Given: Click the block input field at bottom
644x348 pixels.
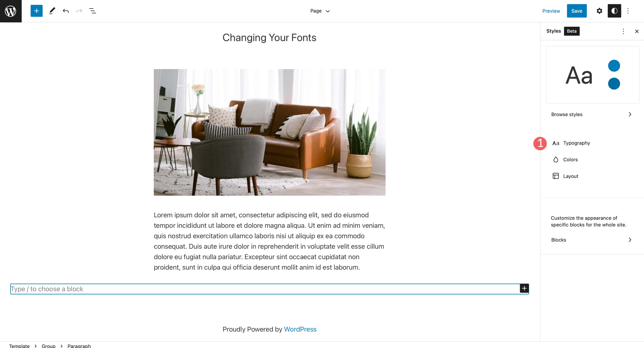Looking at the screenshot, I should coord(269,288).
